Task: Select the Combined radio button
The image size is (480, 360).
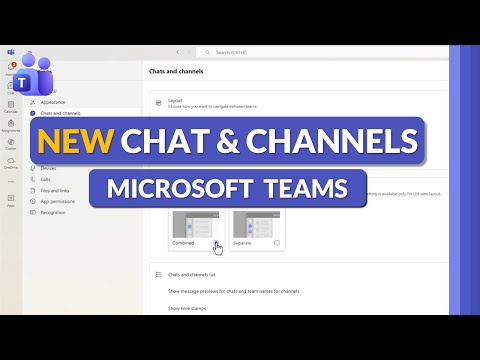Action: click(216, 243)
